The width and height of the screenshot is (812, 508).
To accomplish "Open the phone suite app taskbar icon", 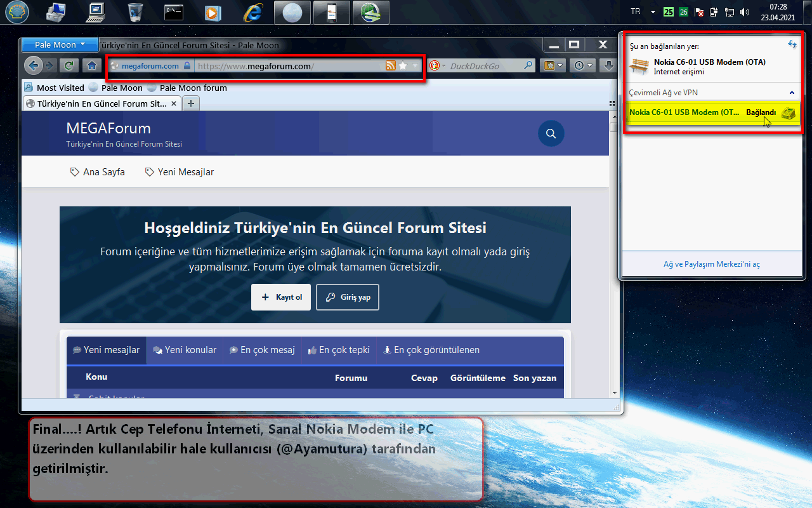I will 331,12.
